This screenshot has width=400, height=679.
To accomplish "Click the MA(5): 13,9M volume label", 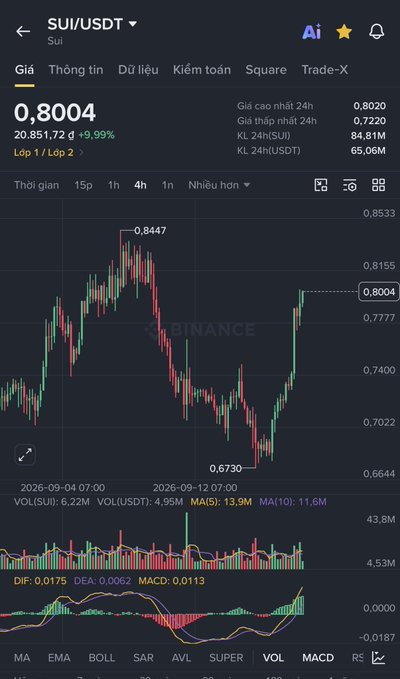I will click(221, 502).
